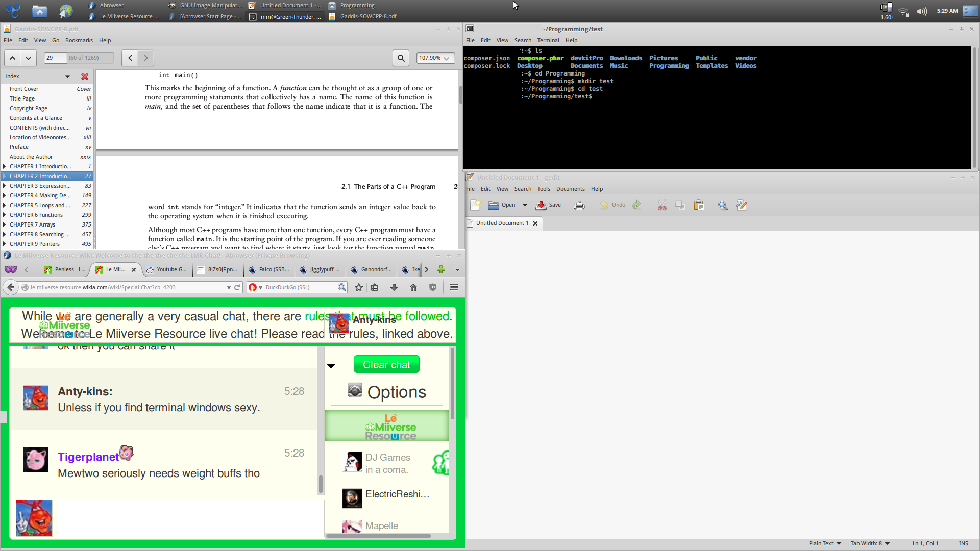Open the Tab Width dropdown in gedit

tap(870, 543)
